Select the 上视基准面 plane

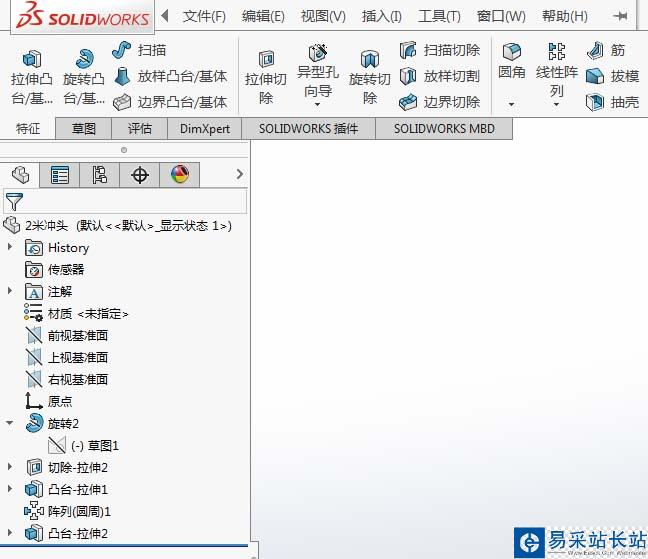click(x=67, y=357)
